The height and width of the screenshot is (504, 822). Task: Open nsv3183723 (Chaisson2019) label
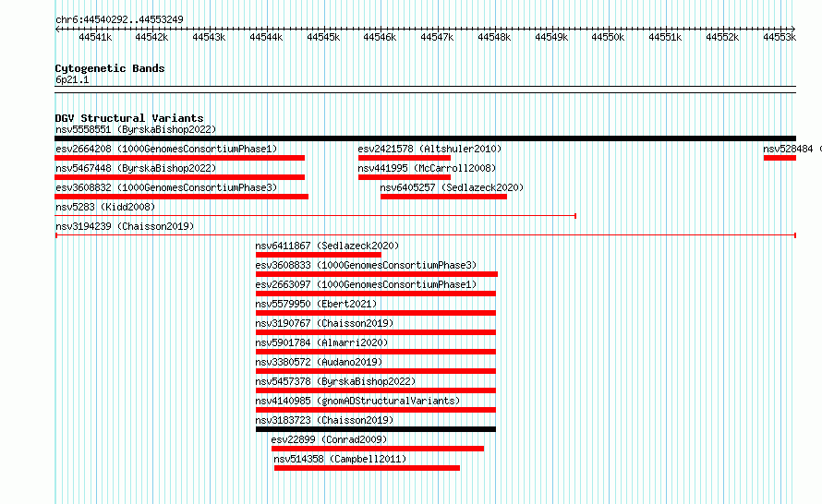(324, 420)
